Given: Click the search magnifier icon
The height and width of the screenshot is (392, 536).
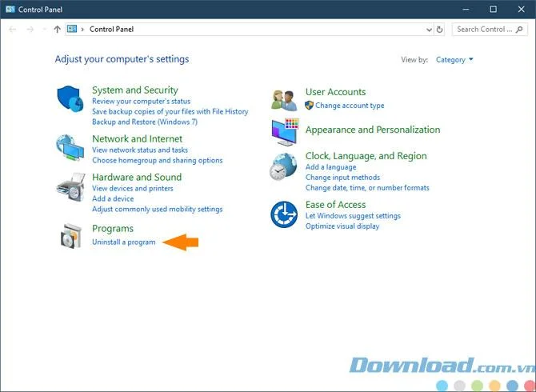Looking at the screenshot, I should coord(519,30).
